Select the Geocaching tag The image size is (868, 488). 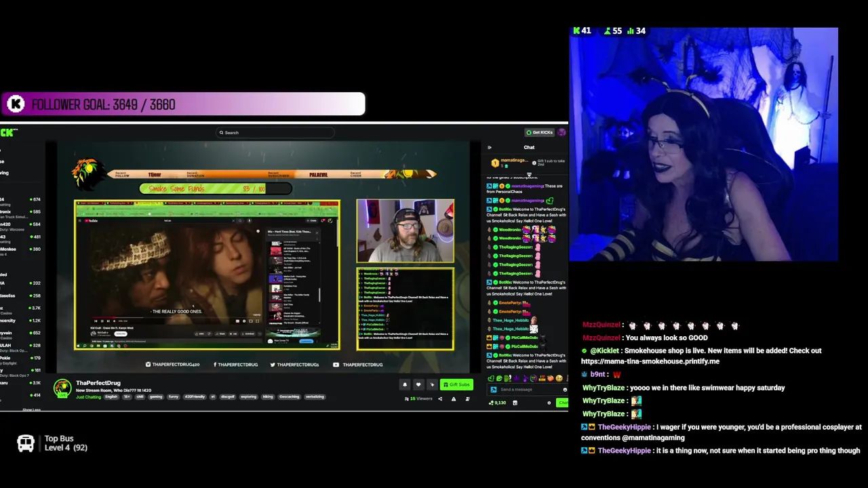pos(289,397)
